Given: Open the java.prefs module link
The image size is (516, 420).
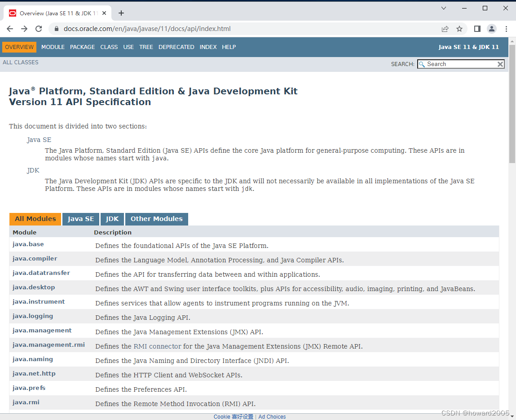Looking at the screenshot, I should click(x=29, y=388).
